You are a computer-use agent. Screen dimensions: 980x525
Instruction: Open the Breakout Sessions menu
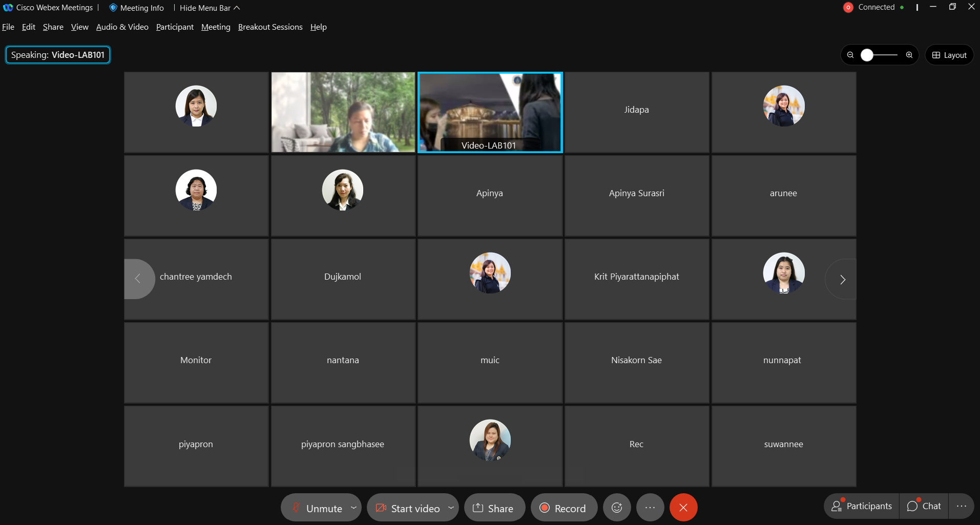click(x=270, y=27)
